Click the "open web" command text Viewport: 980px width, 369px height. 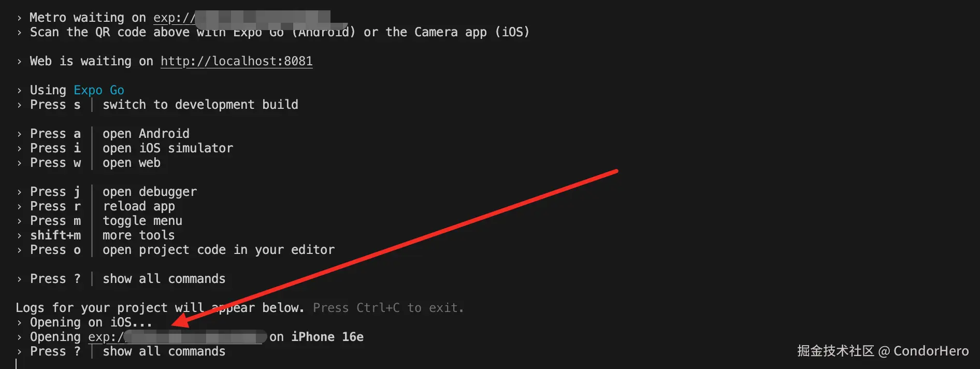tap(131, 163)
